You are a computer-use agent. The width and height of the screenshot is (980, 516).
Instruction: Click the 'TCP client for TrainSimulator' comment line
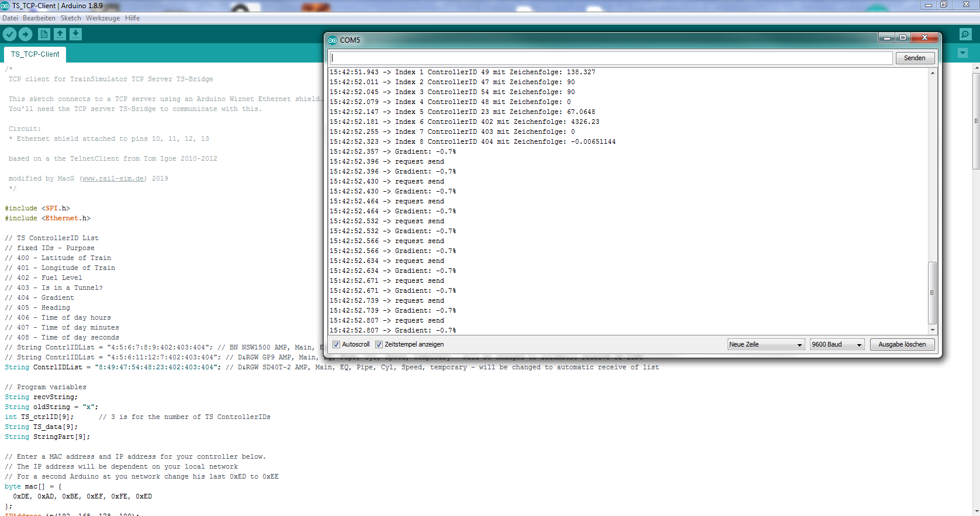[111, 79]
